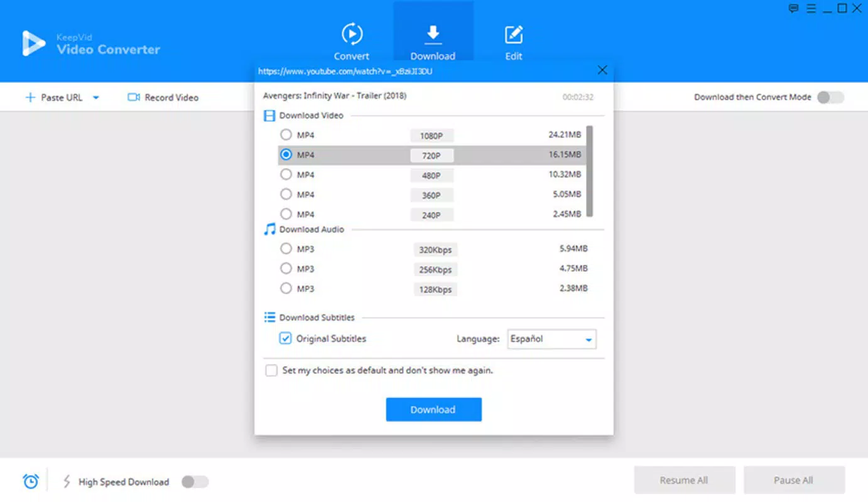Click the Paste URL label
The width and height of the screenshot is (868, 502).
[x=62, y=97]
